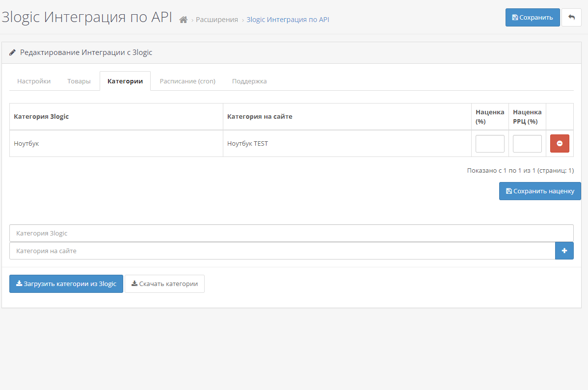The image size is (588, 390).
Task: Click the pagination text Показано с 1 по 1
Action: click(x=520, y=170)
